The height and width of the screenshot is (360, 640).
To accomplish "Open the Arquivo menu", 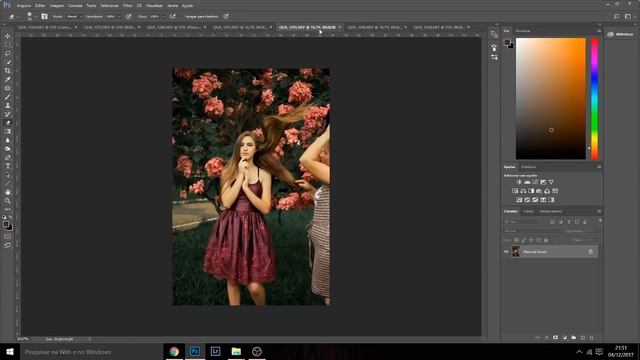I will [x=24, y=6].
